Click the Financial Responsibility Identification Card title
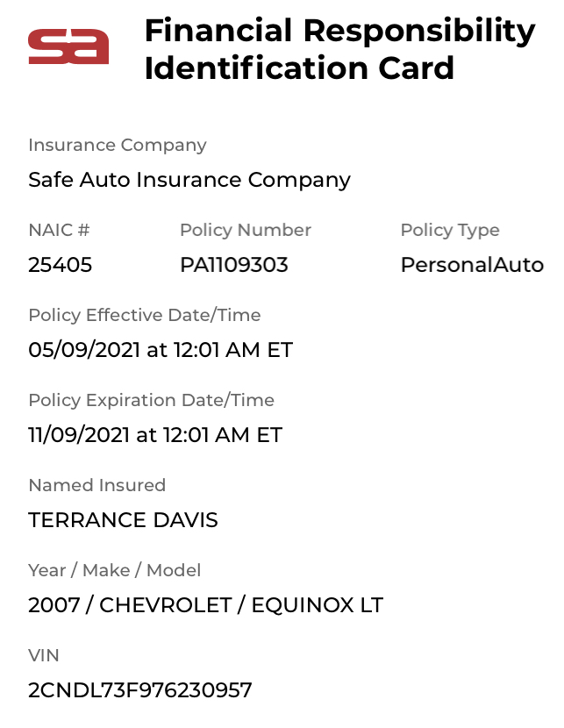 coord(339,49)
